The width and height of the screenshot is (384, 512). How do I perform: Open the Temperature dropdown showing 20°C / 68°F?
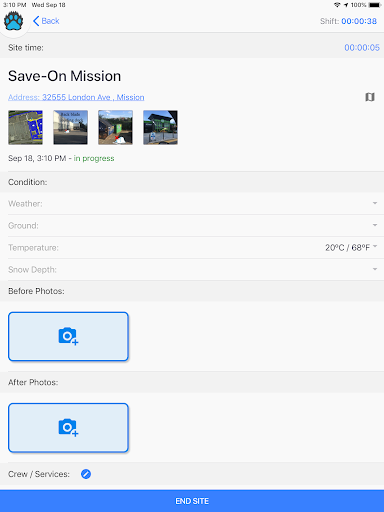coord(192,248)
